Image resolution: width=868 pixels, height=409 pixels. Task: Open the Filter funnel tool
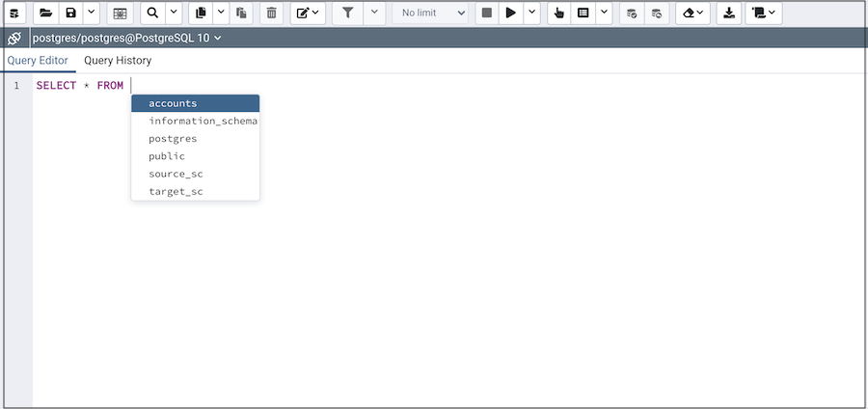coord(348,14)
